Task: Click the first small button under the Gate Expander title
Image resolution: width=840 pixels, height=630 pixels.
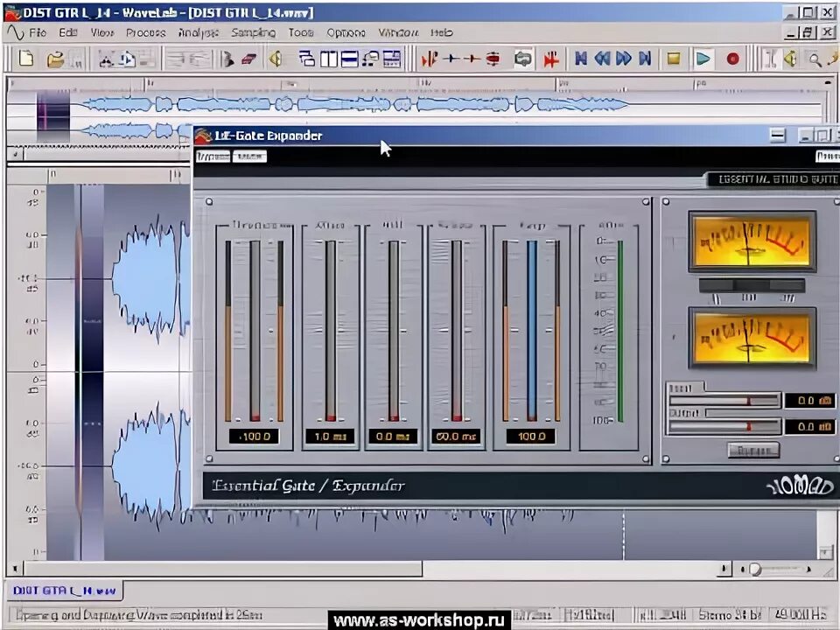Action: (213, 156)
